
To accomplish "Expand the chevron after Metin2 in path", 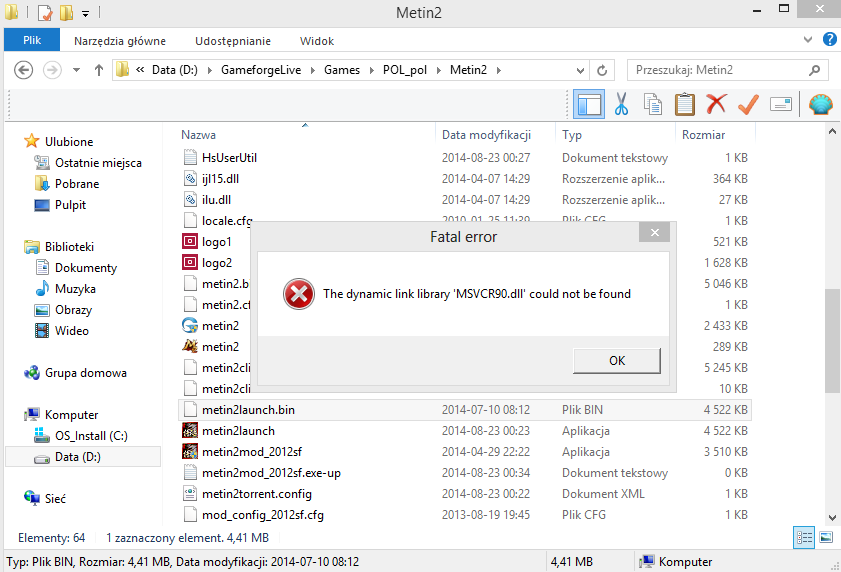I will (x=499, y=70).
